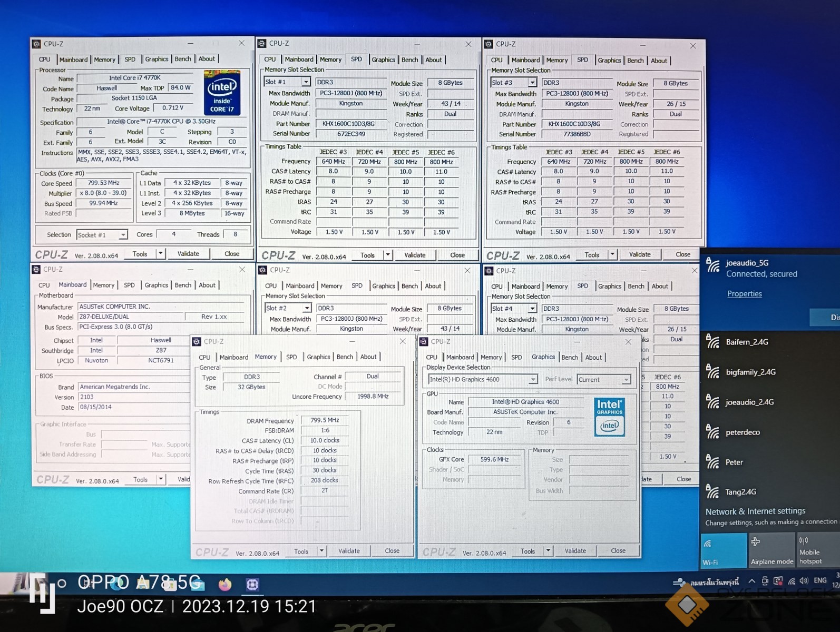The height and width of the screenshot is (632, 840).
Task: Switch to Bench tab in processor window
Action: pyautogui.click(x=183, y=59)
